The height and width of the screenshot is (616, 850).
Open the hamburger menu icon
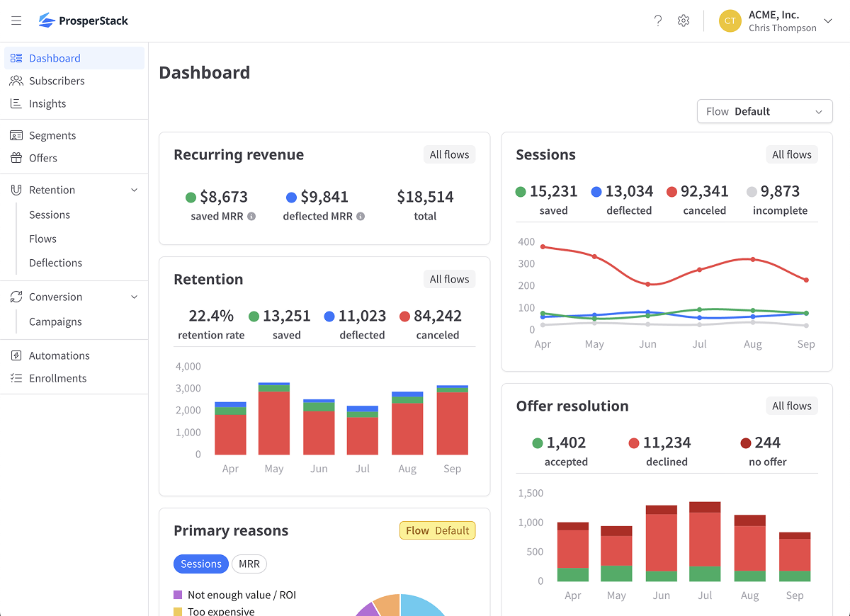[x=16, y=21]
